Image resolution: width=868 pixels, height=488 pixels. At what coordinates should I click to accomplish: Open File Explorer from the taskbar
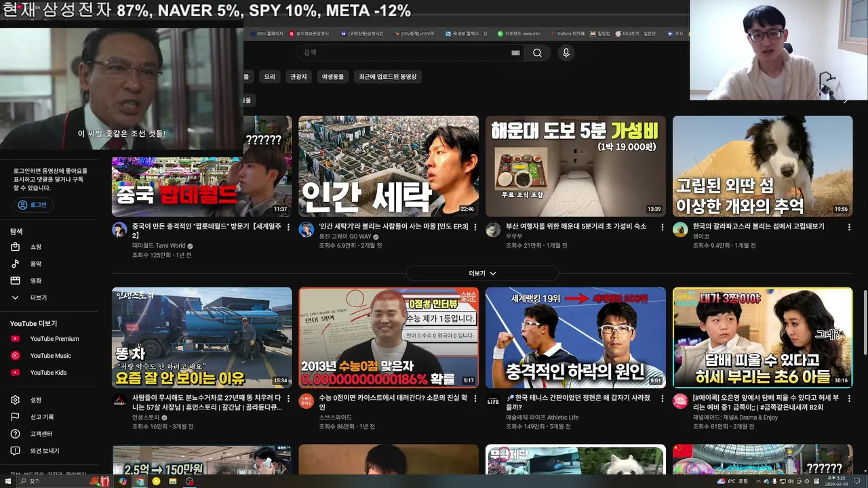[173, 481]
